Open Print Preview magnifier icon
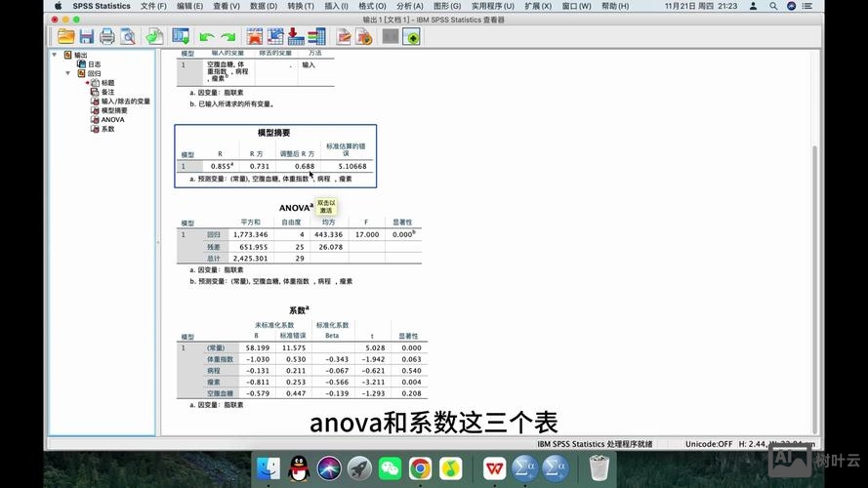 127,37
